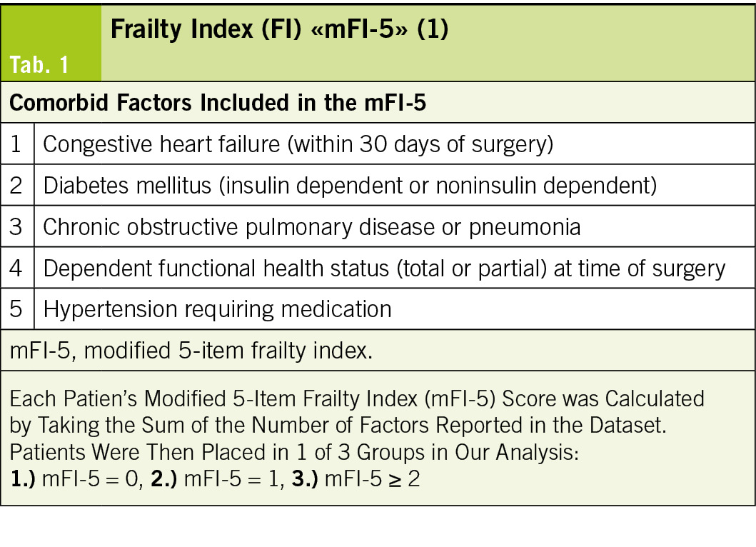Click row number 4 cell
The image size is (756, 547).
pos(16,268)
